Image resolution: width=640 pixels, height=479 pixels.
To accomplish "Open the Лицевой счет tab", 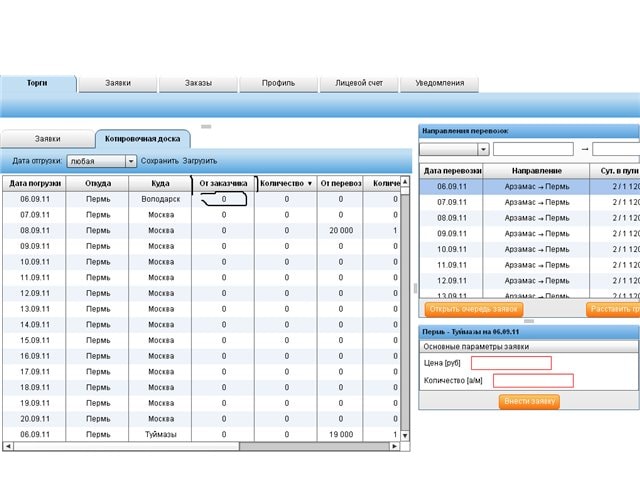I will [x=358, y=83].
